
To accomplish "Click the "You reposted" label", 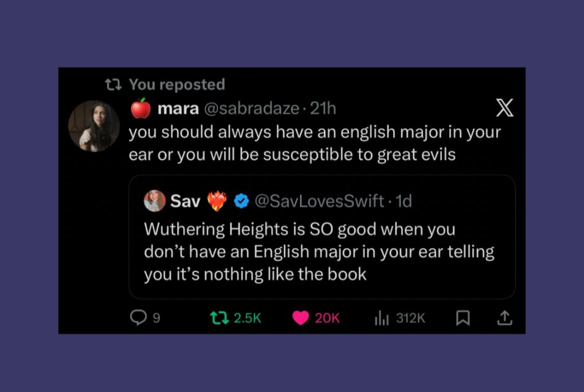I will [x=177, y=85].
